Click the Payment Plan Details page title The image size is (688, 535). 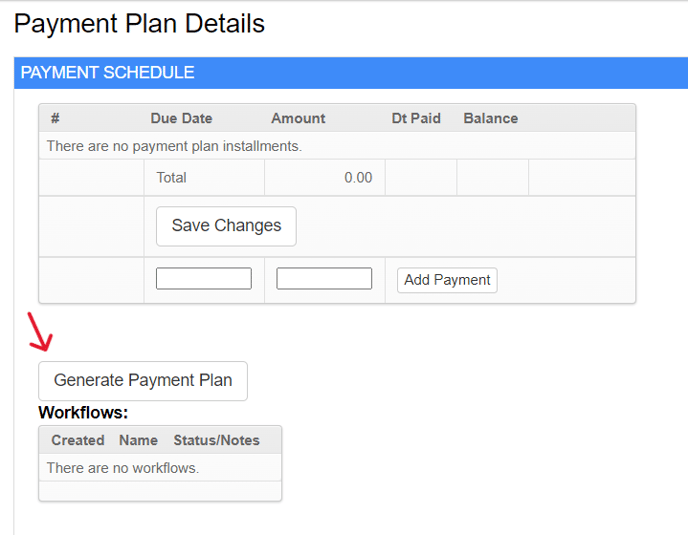[x=140, y=24]
